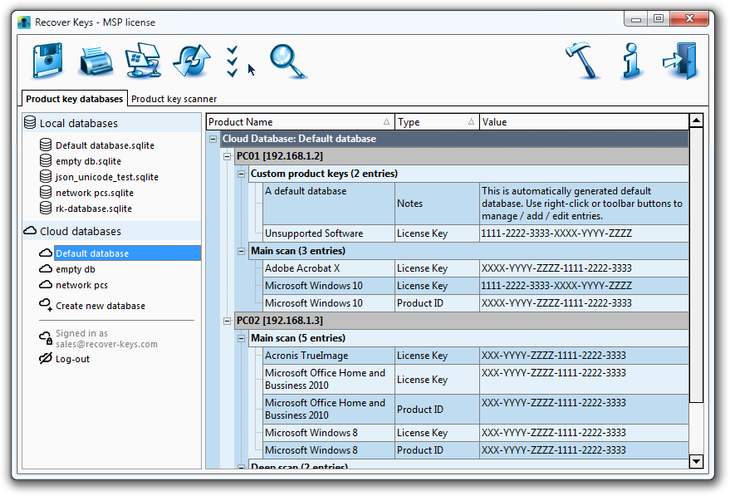The width and height of the screenshot is (730, 496).
Task: Click Log-out link
Action: [72, 359]
